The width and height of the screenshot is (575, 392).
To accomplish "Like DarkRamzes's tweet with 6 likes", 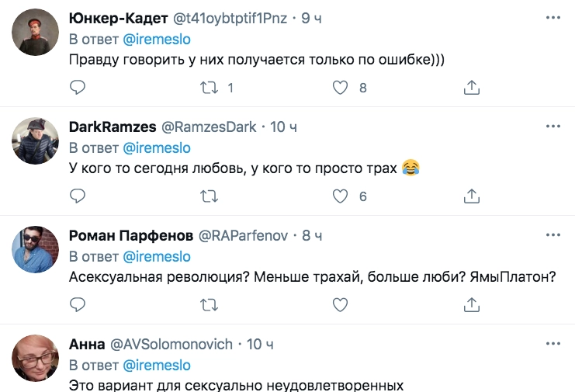I will [x=340, y=196].
